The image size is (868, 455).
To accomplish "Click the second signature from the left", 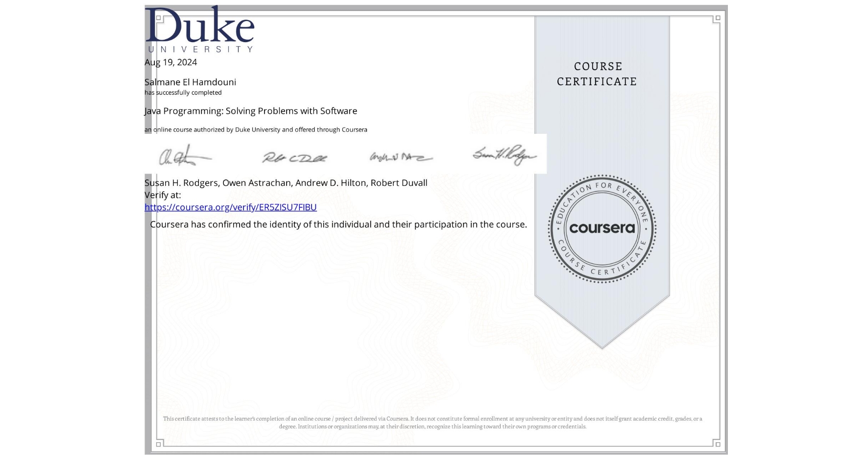I will (295, 158).
